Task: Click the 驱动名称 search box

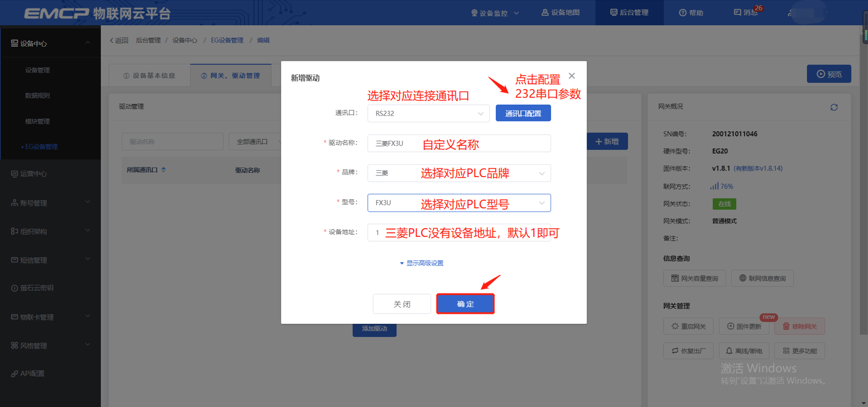Action: [x=172, y=142]
